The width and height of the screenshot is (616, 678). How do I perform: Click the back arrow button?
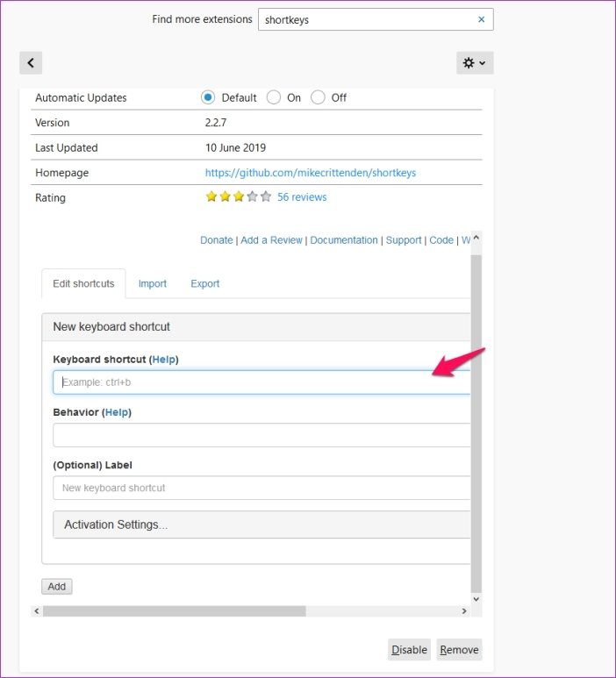[31, 63]
